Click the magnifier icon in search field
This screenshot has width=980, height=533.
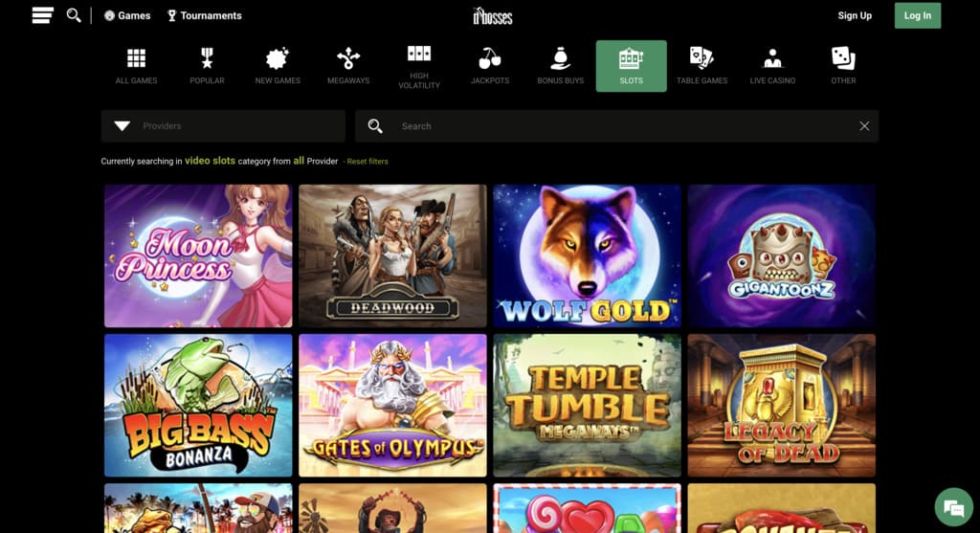pyautogui.click(x=375, y=126)
